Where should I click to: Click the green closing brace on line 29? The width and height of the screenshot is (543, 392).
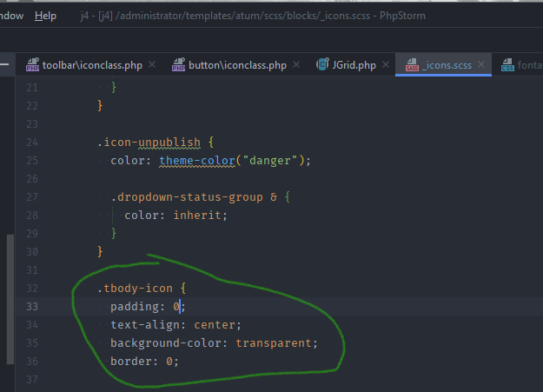click(114, 234)
